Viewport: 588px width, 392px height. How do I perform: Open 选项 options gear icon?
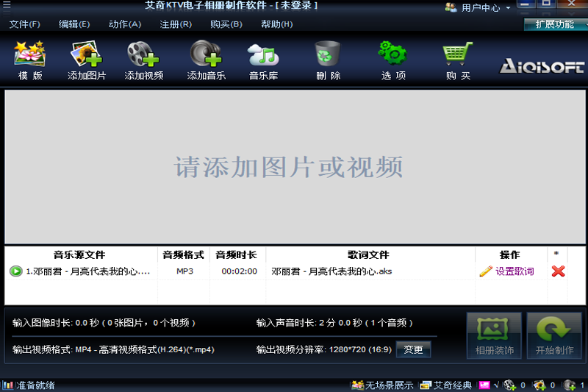click(393, 59)
